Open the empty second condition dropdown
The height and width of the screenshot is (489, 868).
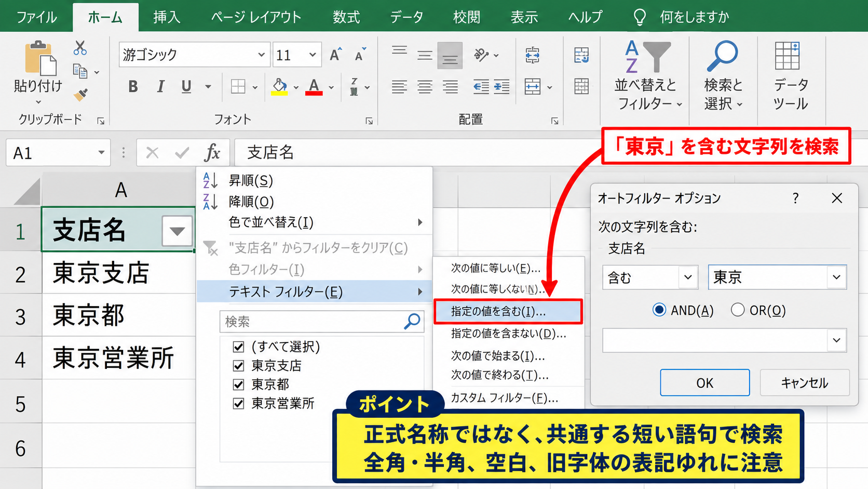pyautogui.click(x=836, y=340)
